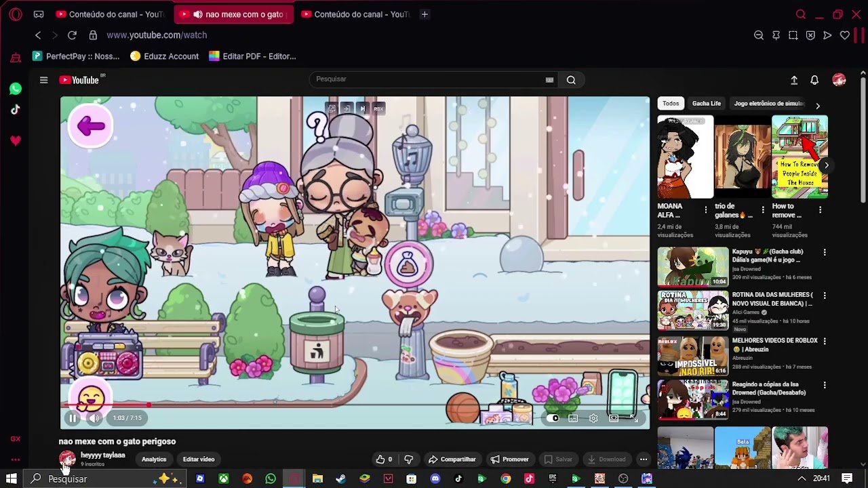Open the MOANA ALFA short thumbnail
The image size is (868, 488).
[685, 157]
